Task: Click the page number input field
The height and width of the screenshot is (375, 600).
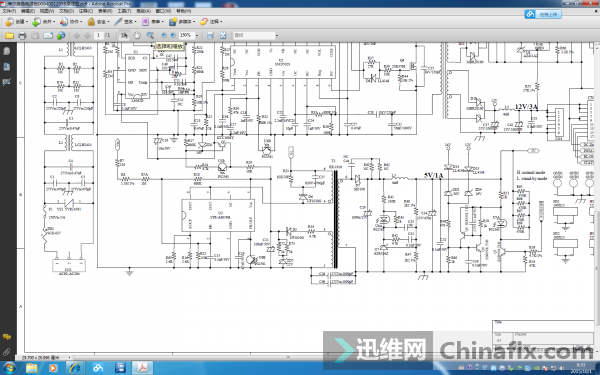Action: (x=99, y=35)
